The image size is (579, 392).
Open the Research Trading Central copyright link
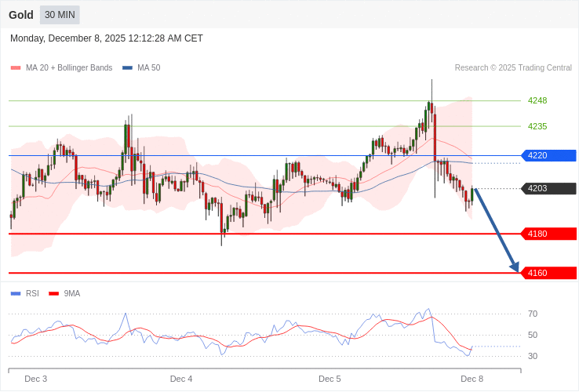tap(513, 67)
